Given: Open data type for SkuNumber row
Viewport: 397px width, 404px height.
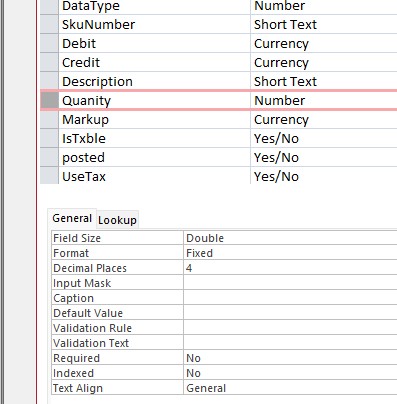Looking at the screenshot, I should coord(324,24).
